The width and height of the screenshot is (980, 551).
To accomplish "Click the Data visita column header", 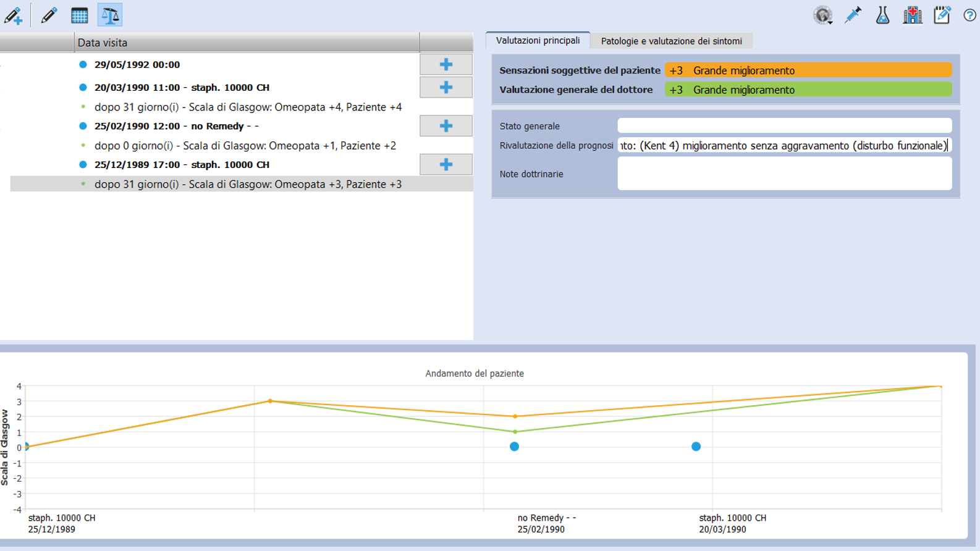I will (x=246, y=43).
